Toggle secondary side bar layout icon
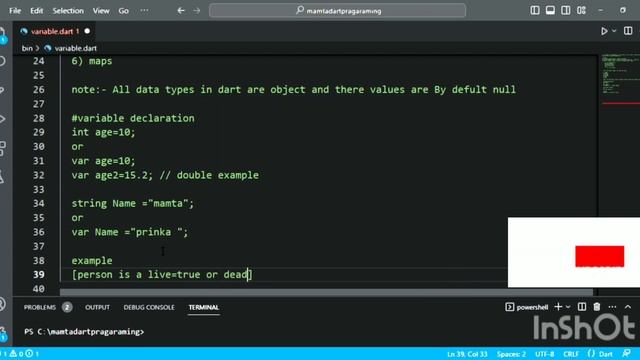Screen dimensions: 640x360 [566, 10]
